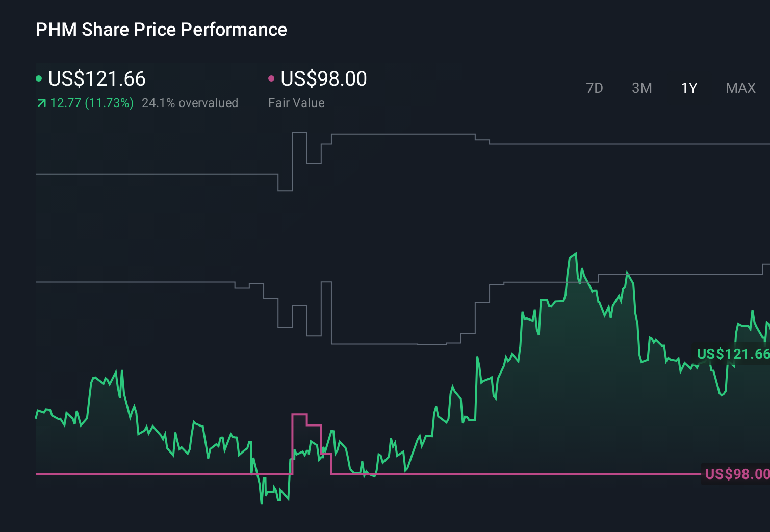Toggle the fair value series visibility

323,78
